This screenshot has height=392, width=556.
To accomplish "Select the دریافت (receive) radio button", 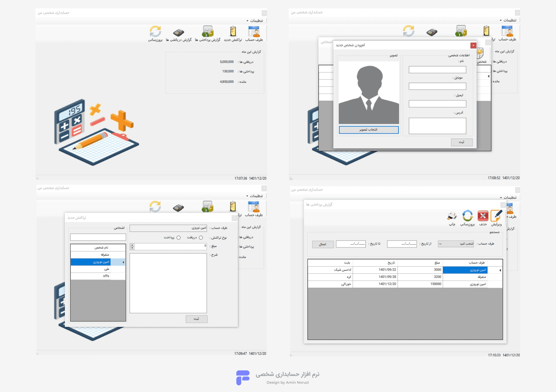I will click(201, 238).
